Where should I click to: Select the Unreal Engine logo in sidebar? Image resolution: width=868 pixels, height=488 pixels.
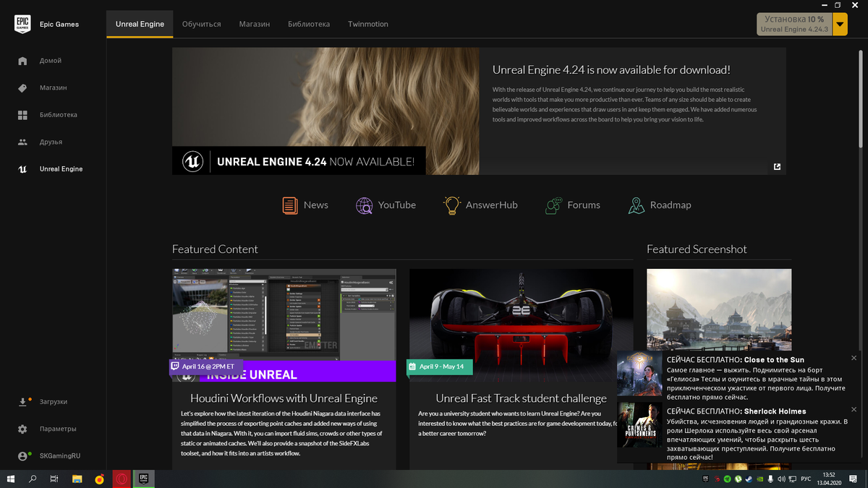coord(22,169)
